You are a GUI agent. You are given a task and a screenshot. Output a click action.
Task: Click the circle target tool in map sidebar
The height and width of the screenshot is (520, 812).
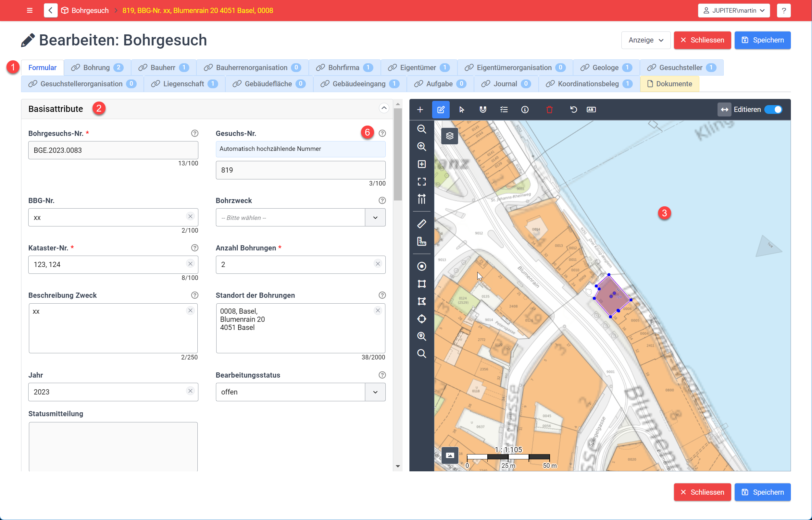[x=421, y=266]
